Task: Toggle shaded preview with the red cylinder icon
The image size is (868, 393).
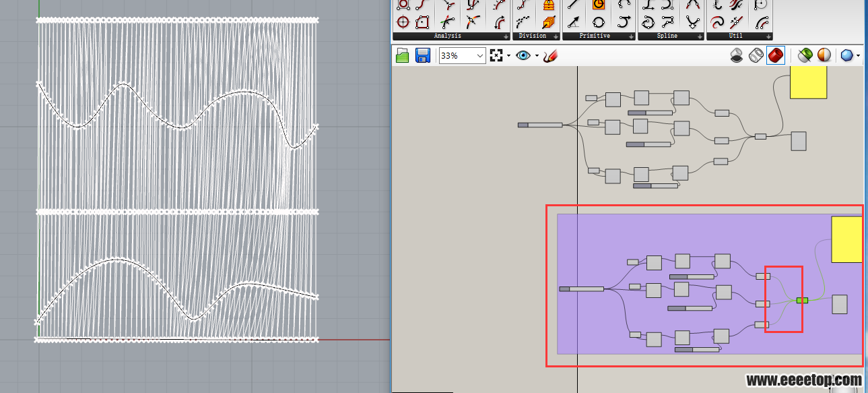Action: click(776, 55)
